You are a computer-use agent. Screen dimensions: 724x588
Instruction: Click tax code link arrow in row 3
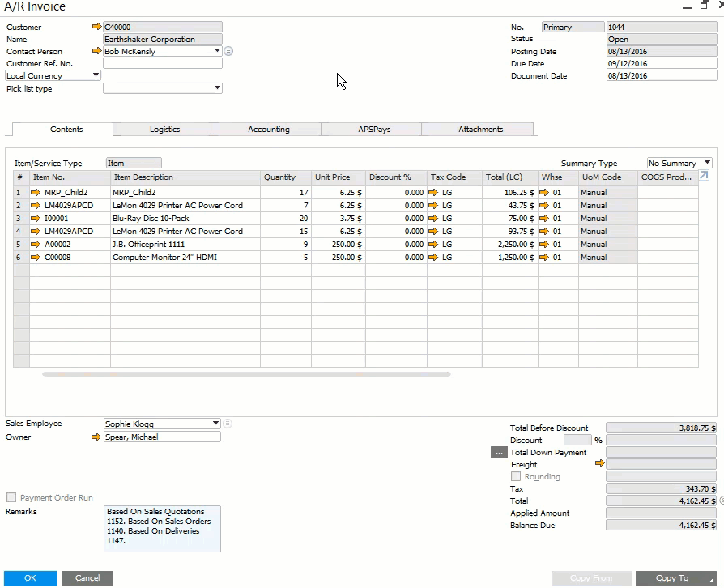coord(433,219)
